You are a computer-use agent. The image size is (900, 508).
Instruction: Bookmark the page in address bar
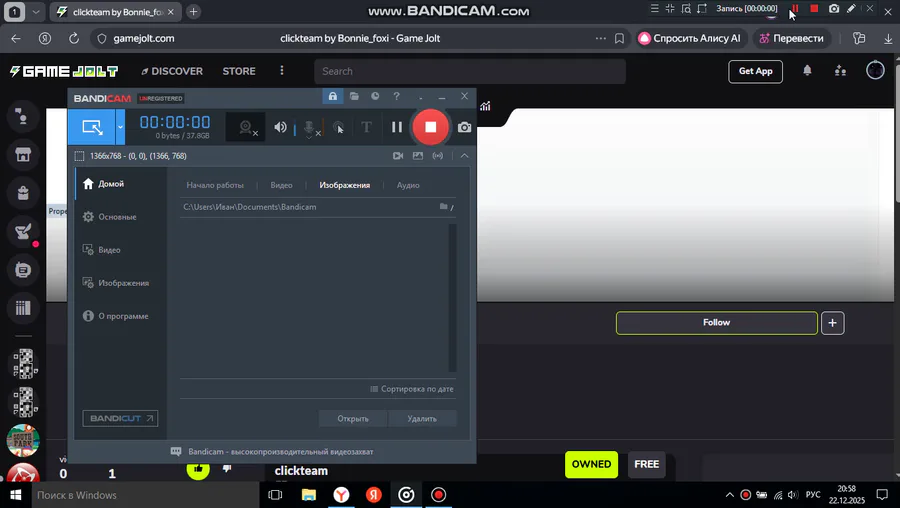point(619,38)
